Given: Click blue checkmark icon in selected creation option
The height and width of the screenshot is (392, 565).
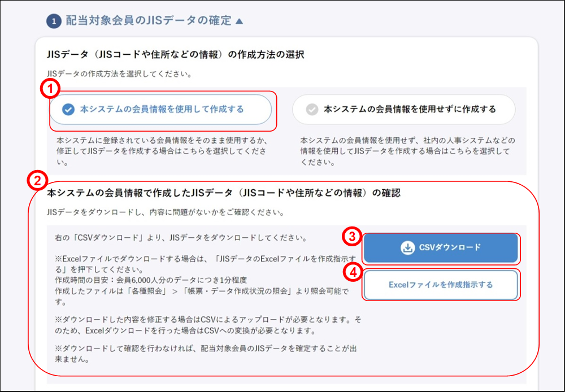Looking at the screenshot, I should point(68,110).
